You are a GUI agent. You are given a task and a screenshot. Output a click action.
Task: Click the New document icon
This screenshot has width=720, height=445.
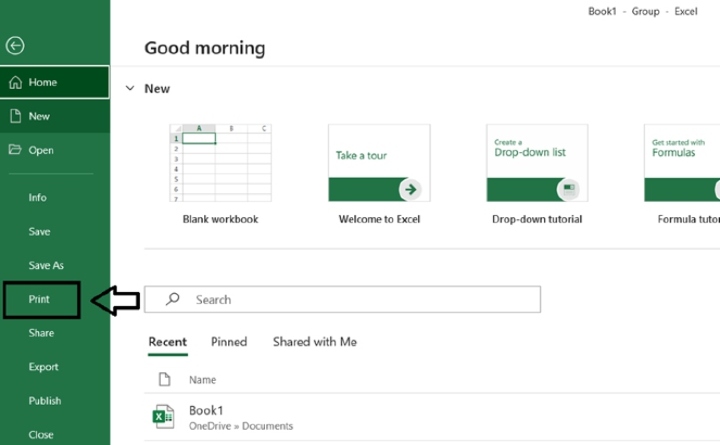point(15,116)
